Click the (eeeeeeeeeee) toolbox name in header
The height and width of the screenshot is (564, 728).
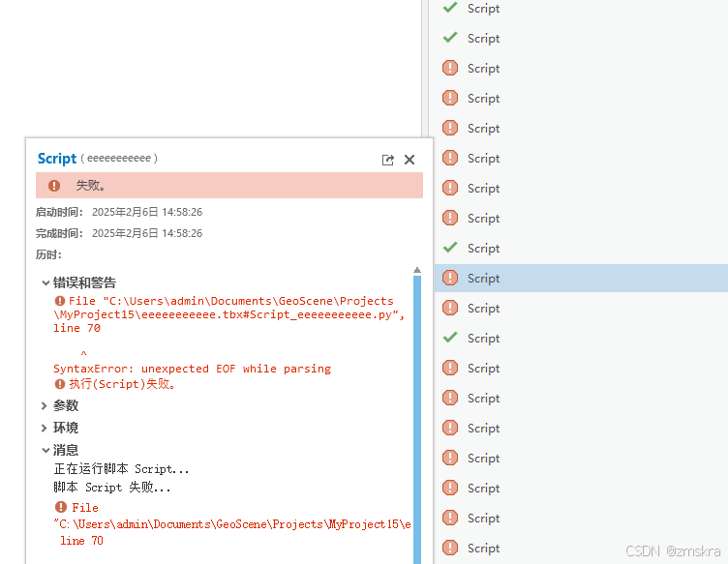(x=119, y=159)
